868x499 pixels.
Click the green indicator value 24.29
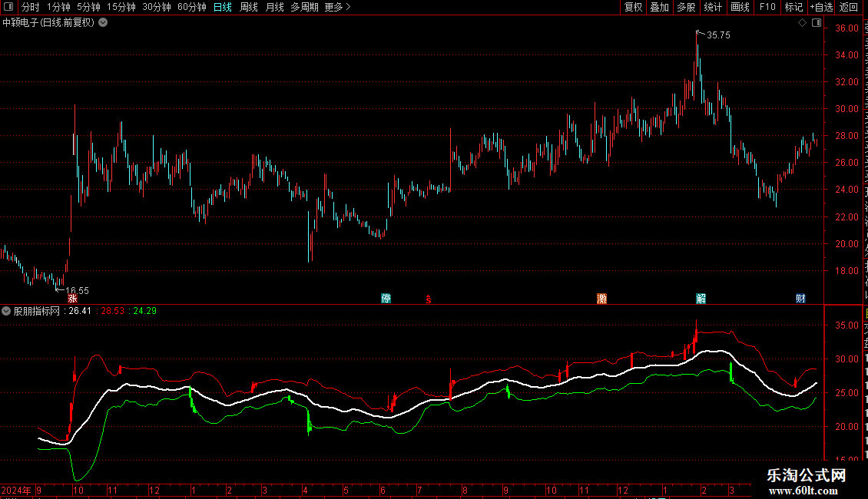coord(145,311)
